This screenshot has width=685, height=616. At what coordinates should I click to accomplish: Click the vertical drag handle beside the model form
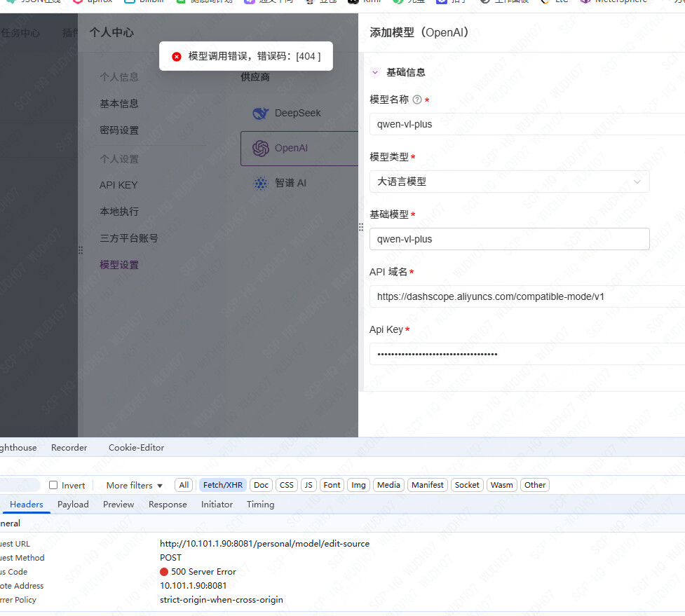coord(361,227)
